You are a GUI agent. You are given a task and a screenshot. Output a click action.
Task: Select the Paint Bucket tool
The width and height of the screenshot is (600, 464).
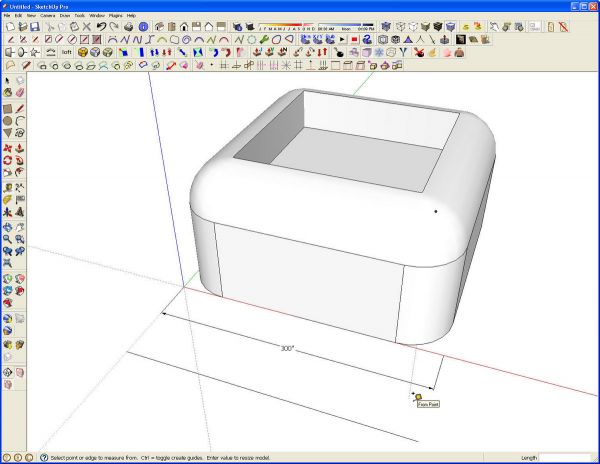tap(8, 92)
